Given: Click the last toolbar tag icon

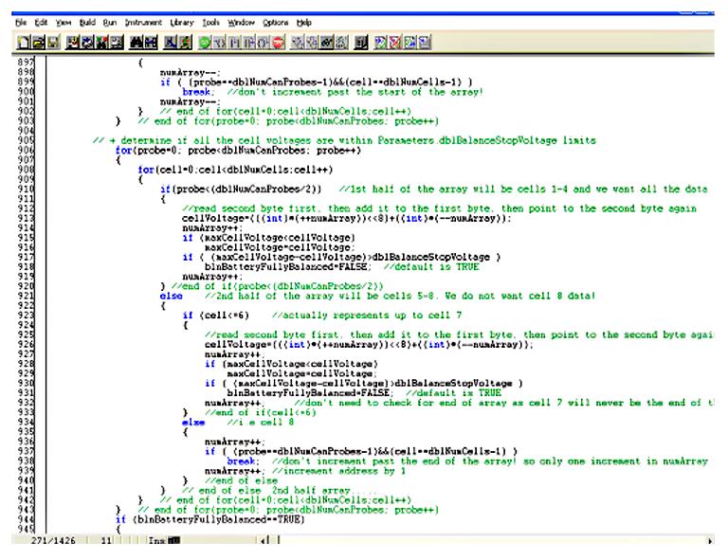Looking at the screenshot, I should [425, 43].
